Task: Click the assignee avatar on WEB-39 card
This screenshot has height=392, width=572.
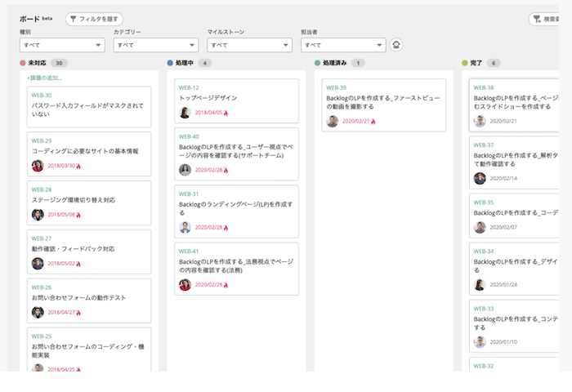Action: [x=332, y=121]
